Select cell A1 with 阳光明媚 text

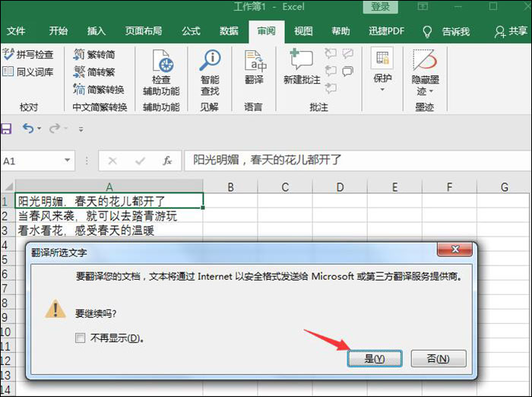[x=109, y=201]
